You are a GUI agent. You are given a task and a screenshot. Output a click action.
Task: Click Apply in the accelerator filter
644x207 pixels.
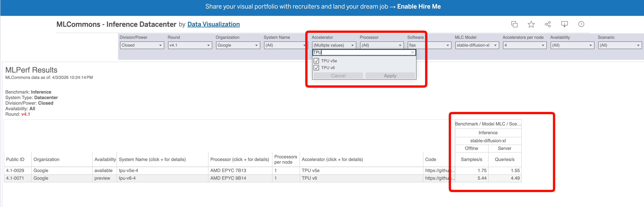click(390, 76)
